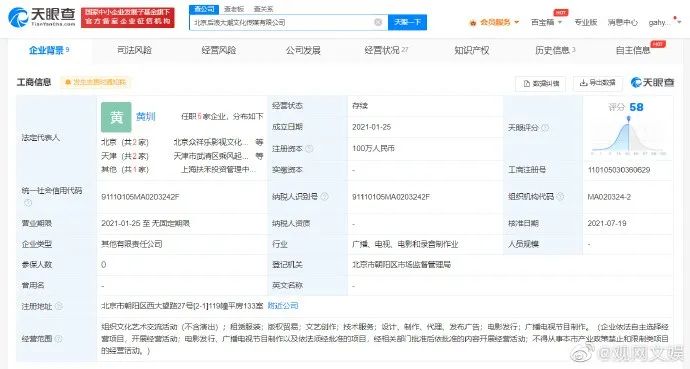Click the 天眼一下 search button
The image size is (690, 369).
407,22
